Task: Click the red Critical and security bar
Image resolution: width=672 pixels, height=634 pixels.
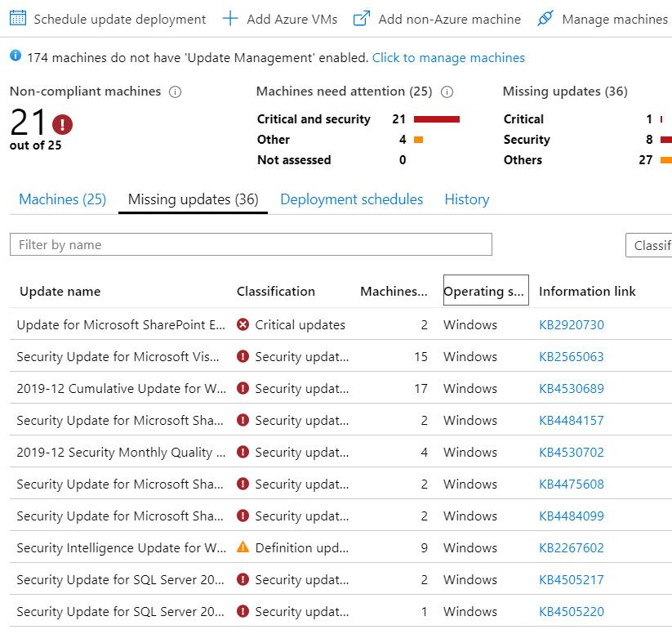Action: coord(437,119)
